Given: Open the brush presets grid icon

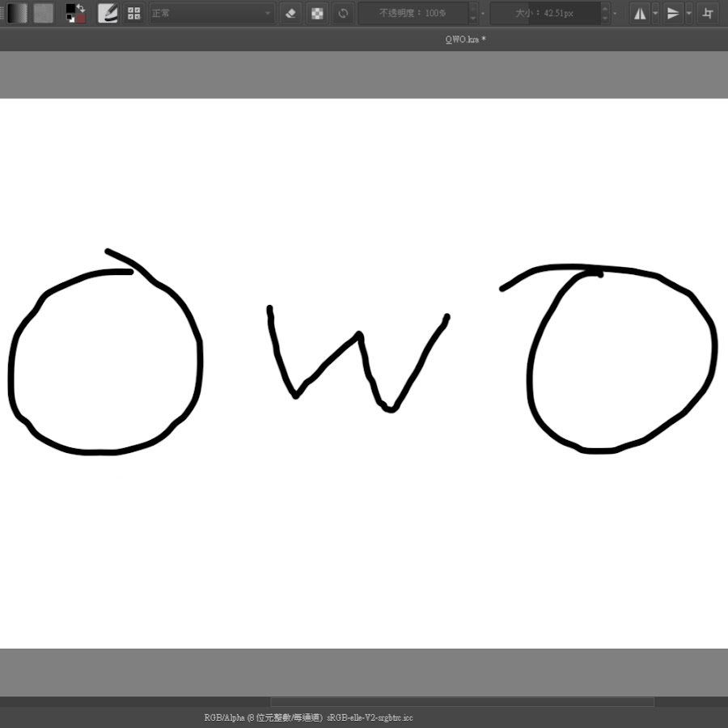Looking at the screenshot, I should [x=134, y=13].
